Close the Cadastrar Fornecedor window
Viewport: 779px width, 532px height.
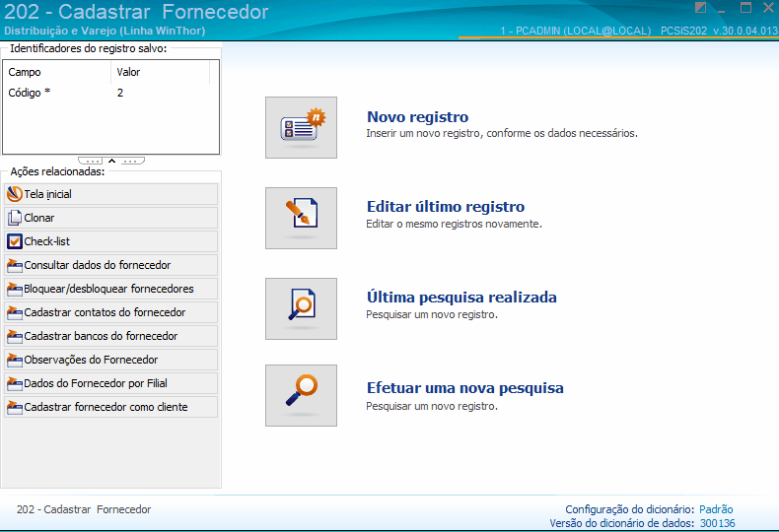pos(768,7)
